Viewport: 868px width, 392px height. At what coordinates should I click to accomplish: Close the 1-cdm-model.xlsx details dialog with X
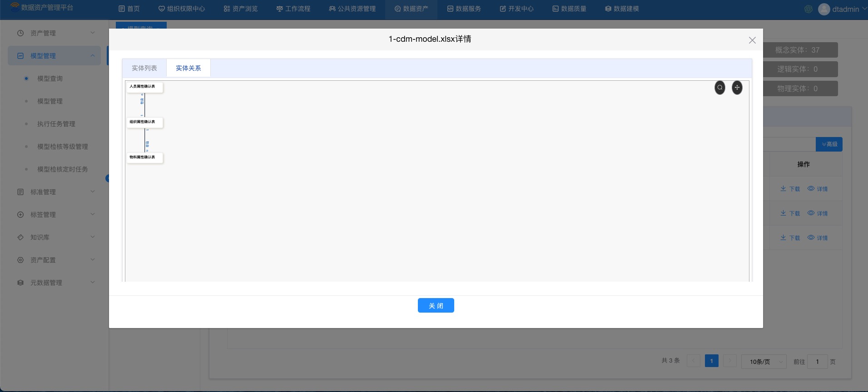coord(752,40)
